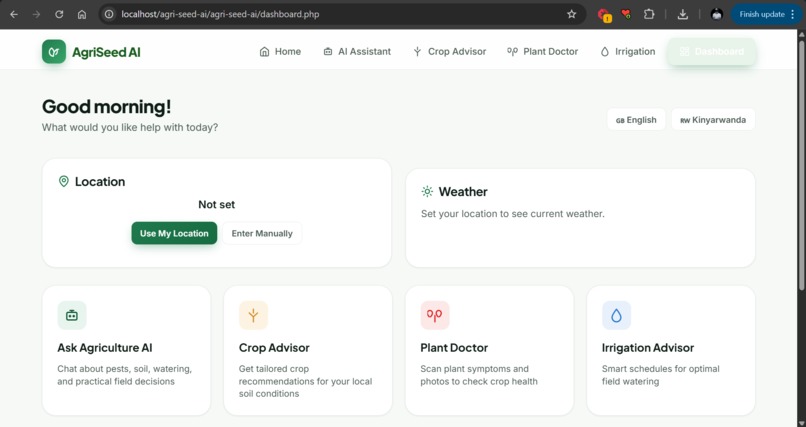Screen dimensions: 806x427
Task: Click the Enter Manually button
Action: (262, 233)
